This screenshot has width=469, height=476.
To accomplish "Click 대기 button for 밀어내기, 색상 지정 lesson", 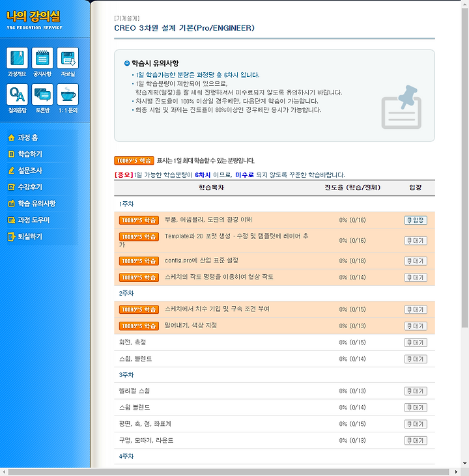I will [x=416, y=326].
